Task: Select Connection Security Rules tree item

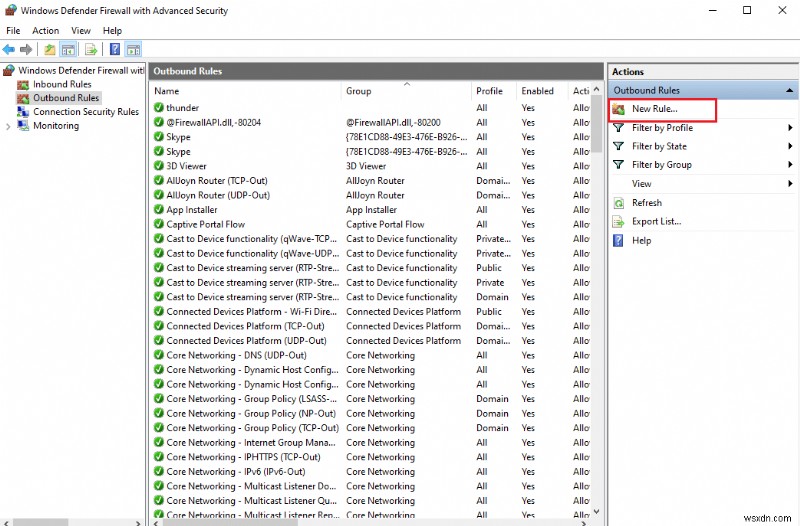Action: 86,112
